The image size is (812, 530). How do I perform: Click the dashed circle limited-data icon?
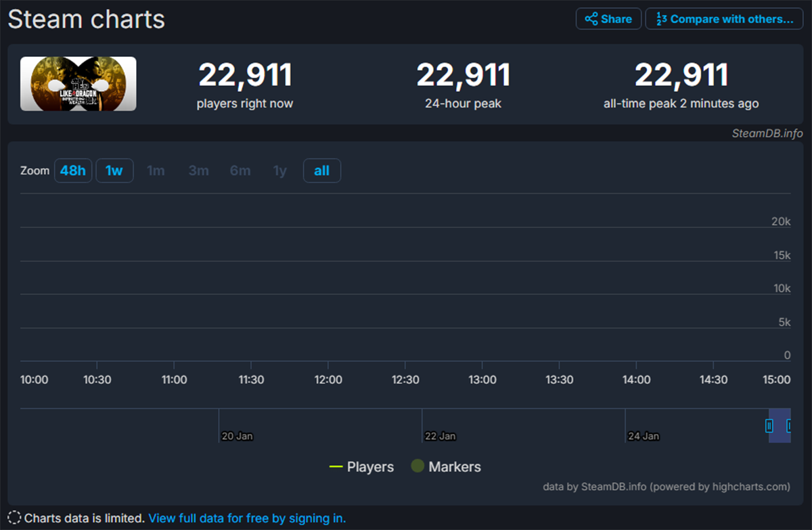tap(14, 518)
